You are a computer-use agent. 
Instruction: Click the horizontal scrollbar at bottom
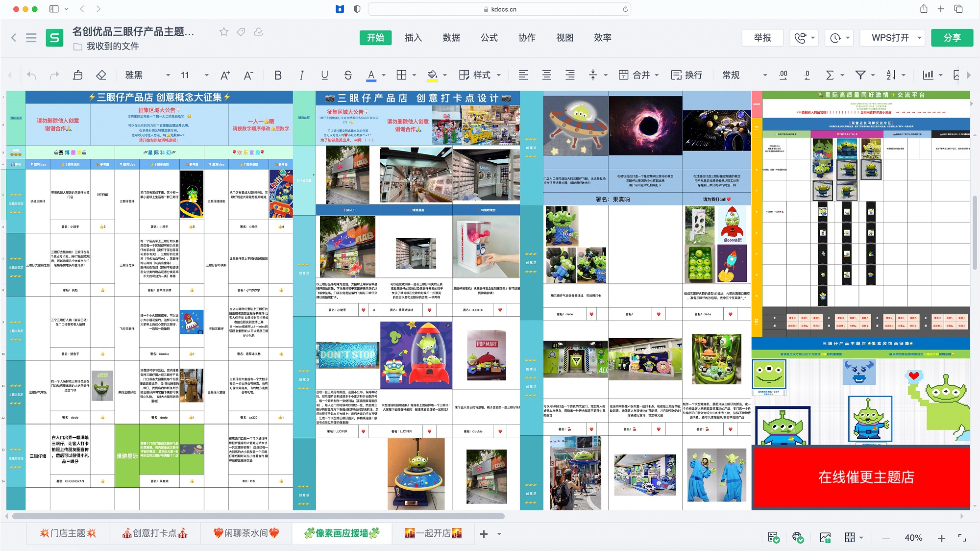click(258, 516)
